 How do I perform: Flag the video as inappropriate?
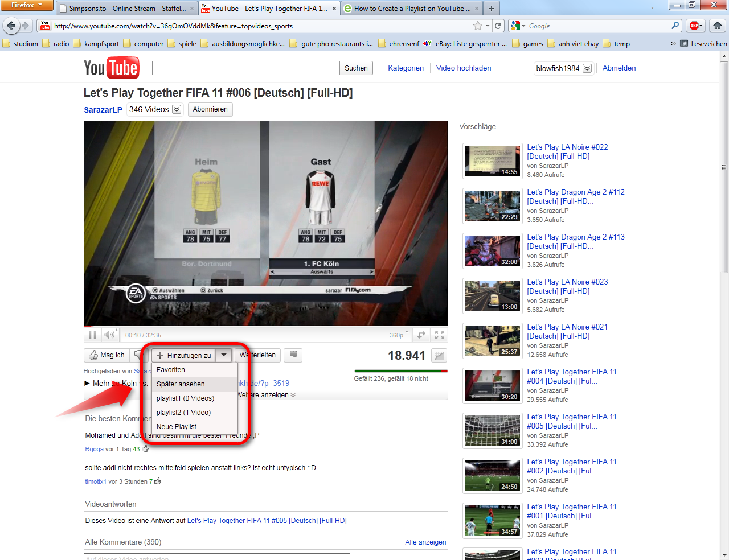coord(293,355)
